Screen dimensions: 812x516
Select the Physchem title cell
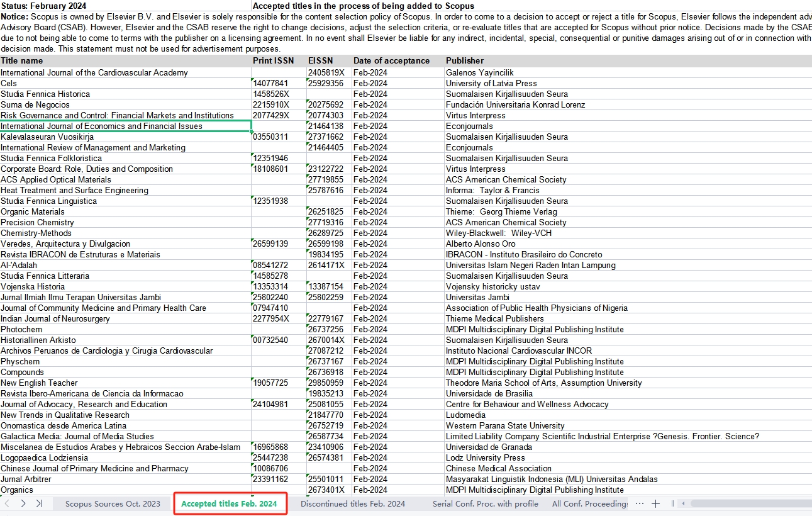click(126, 361)
